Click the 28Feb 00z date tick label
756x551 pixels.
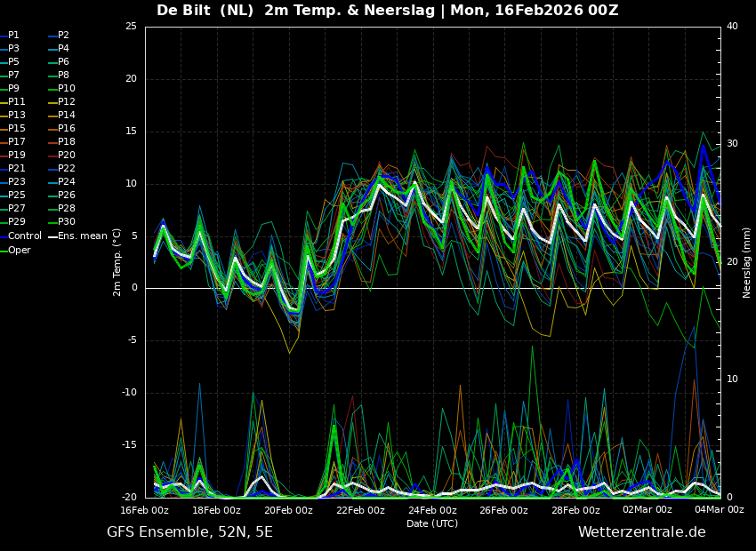point(575,510)
